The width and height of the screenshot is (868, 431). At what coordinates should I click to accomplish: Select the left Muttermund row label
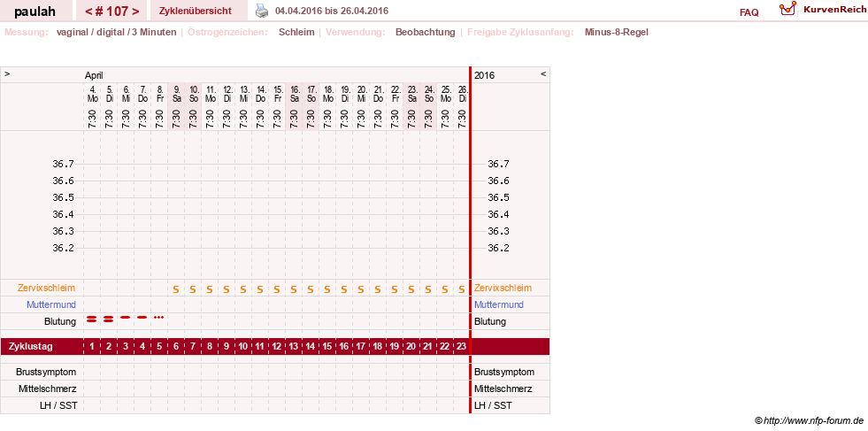(x=51, y=304)
